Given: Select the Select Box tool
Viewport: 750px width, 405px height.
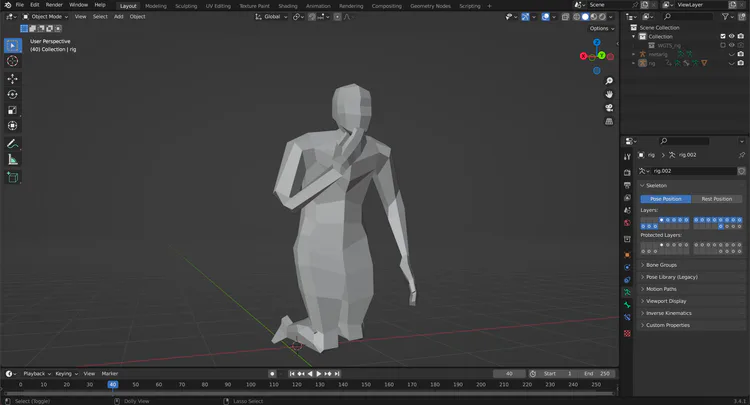Looking at the screenshot, I should tap(13, 45).
